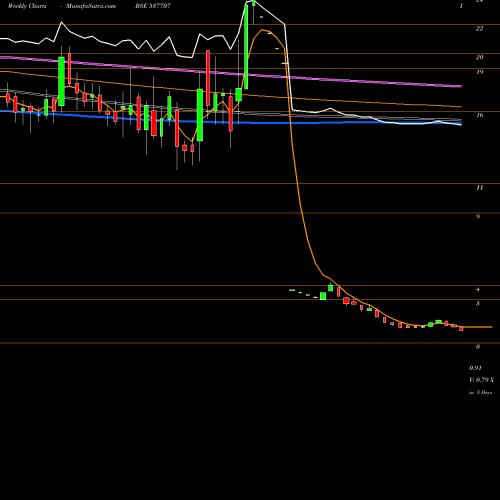
Task: Click the volume text "V: 0.79 N"
Action: click(481, 380)
